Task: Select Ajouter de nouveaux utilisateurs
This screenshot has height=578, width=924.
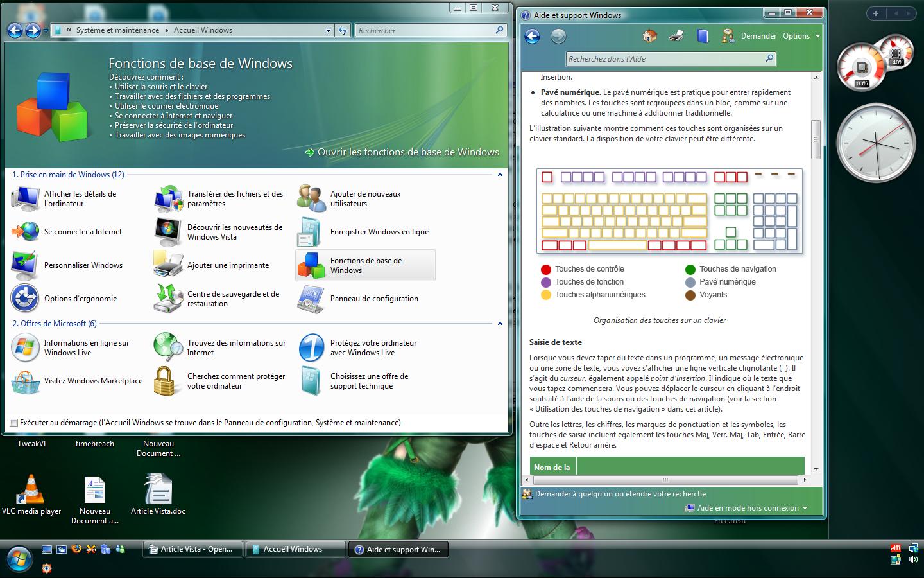Action: click(x=351, y=198)
